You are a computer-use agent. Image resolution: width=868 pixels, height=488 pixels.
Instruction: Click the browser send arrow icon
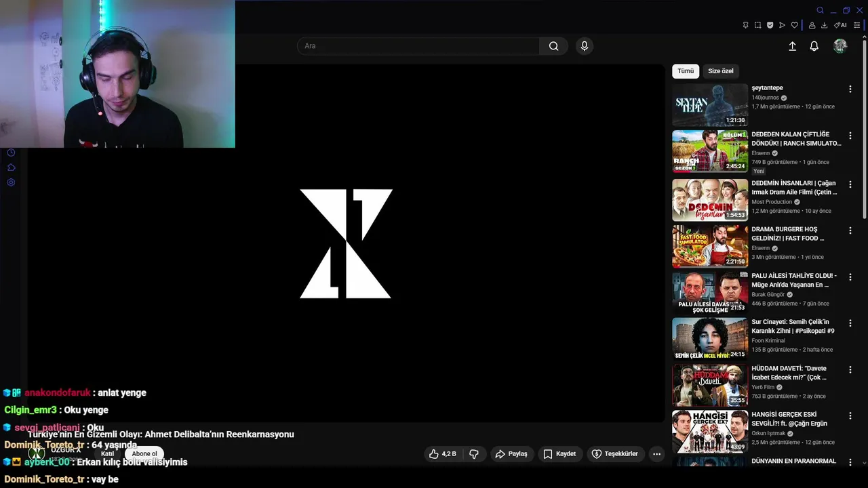coord(782,25)
